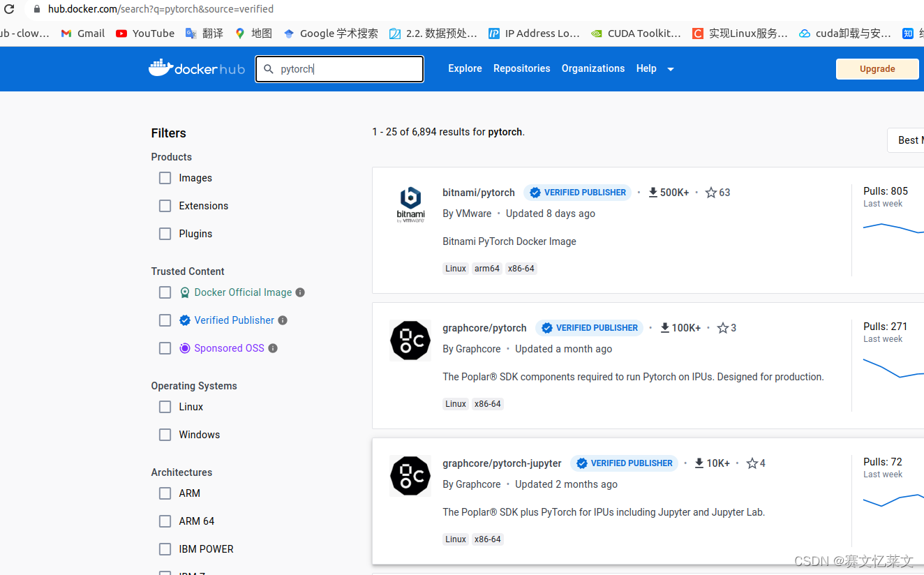Click the address bar lock icon
Screen dimensions: 924x575
(x=37, y=9)
